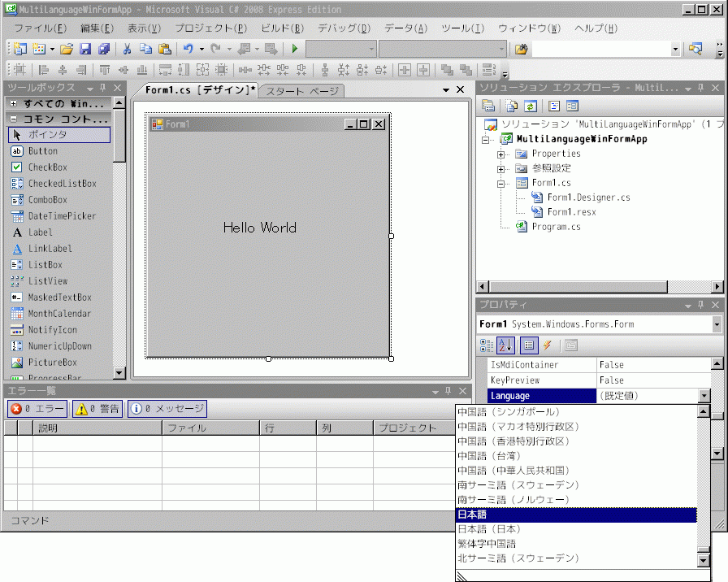Open the 編集(E) menu
This screenshot has width=728, height=582.
[97, 28]
